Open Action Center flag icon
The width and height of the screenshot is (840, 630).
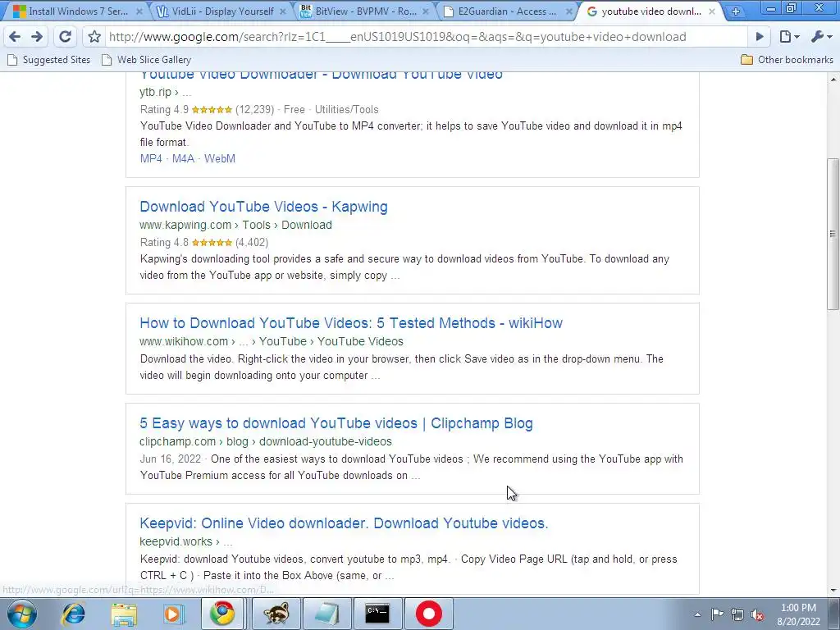(x=717, y=614)
